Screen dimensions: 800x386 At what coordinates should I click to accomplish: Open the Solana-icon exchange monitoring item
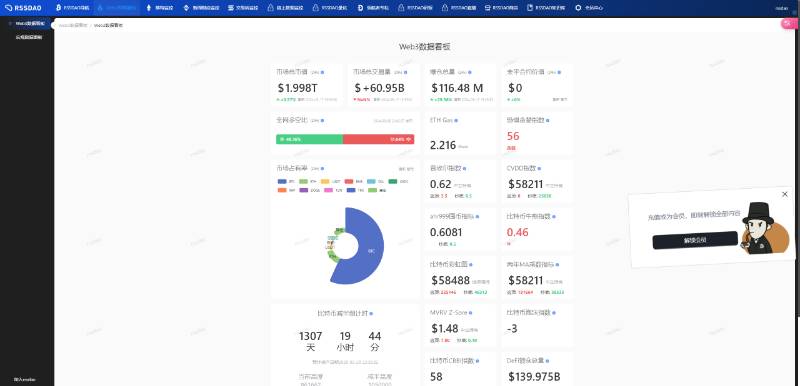tap(243, 8)
